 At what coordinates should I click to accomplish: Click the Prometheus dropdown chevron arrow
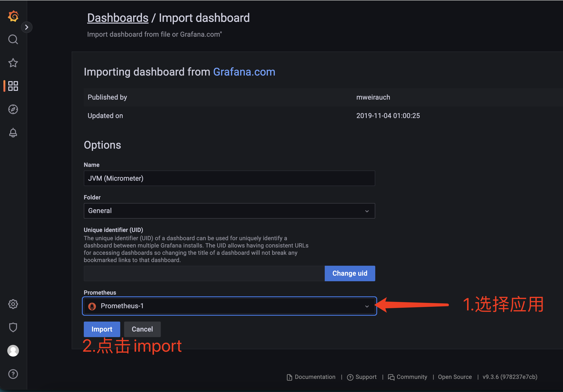pos(367,306)
